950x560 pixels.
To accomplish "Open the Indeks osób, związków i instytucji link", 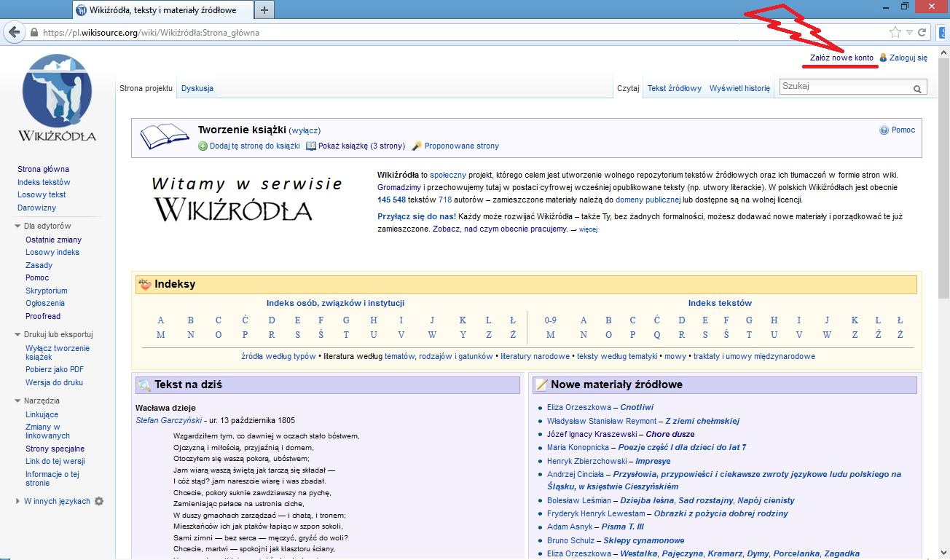I will coord(335,303).
